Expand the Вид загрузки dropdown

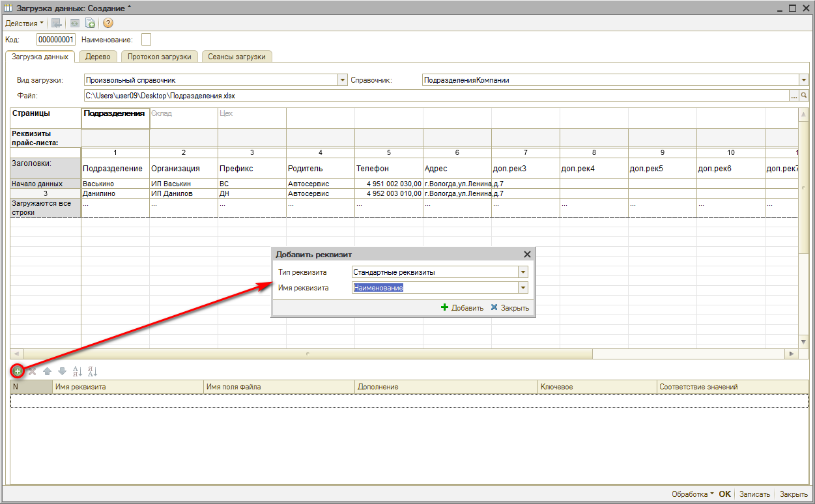343,80
